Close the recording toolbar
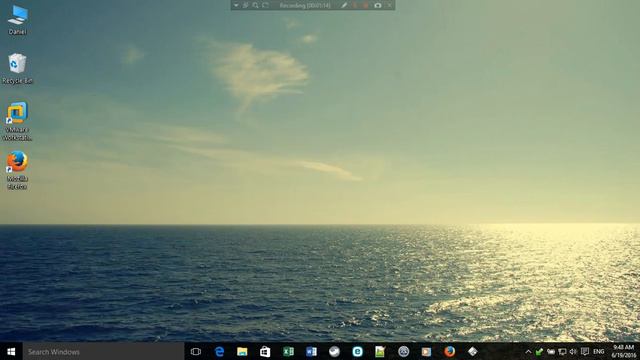 [x=389, y=5]
